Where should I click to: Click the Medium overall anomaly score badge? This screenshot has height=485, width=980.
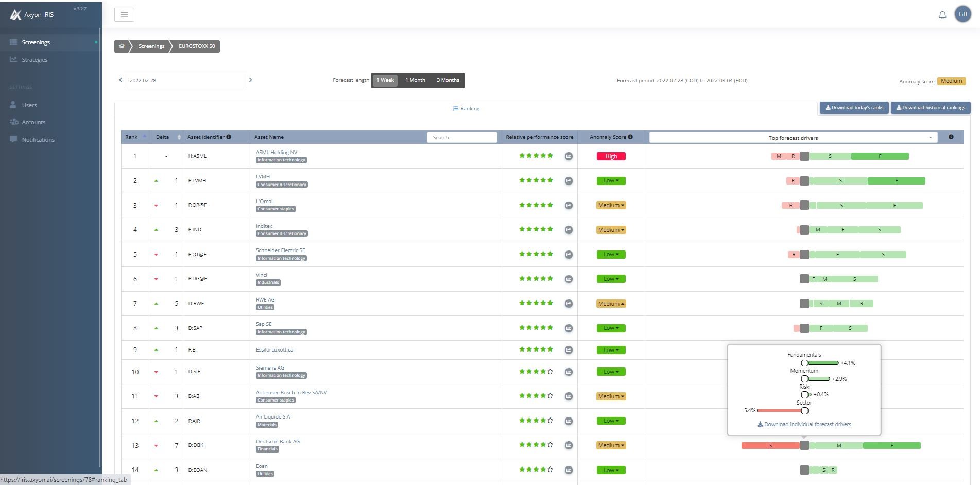coord(952,81)
